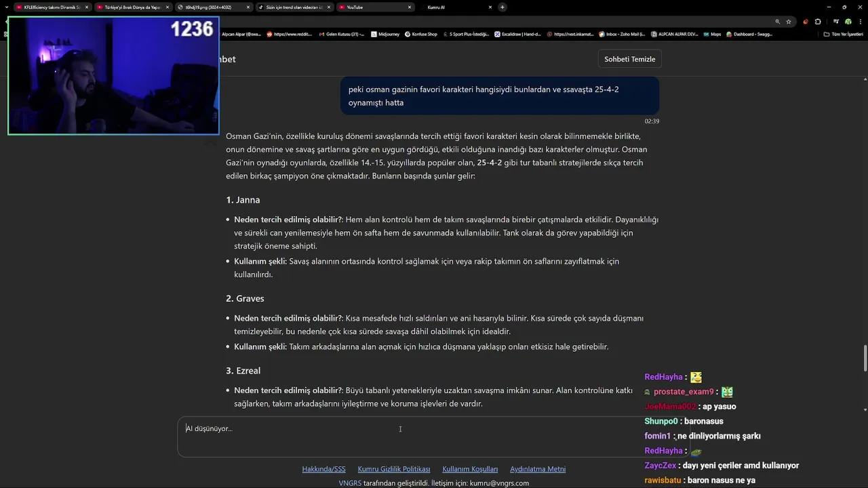Open the Inbox - Zoho Mail bookmark

(622, 34)
